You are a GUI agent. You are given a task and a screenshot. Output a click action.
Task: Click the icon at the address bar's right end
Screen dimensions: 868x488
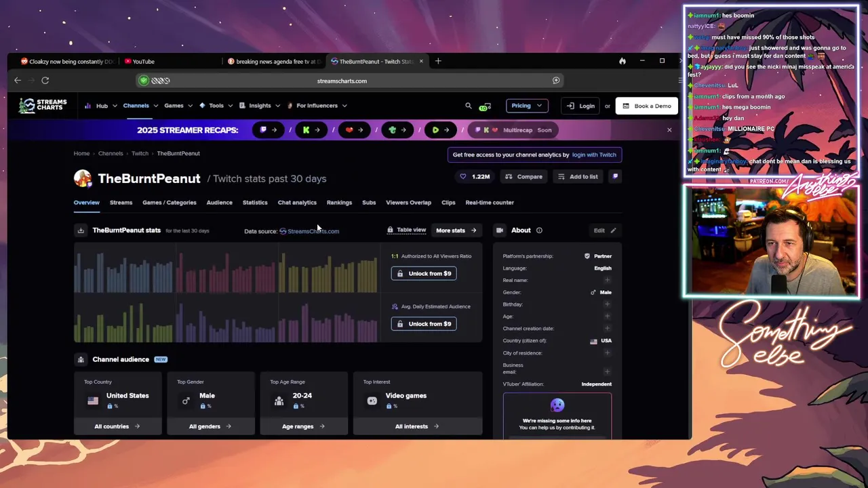pos(556,81)
